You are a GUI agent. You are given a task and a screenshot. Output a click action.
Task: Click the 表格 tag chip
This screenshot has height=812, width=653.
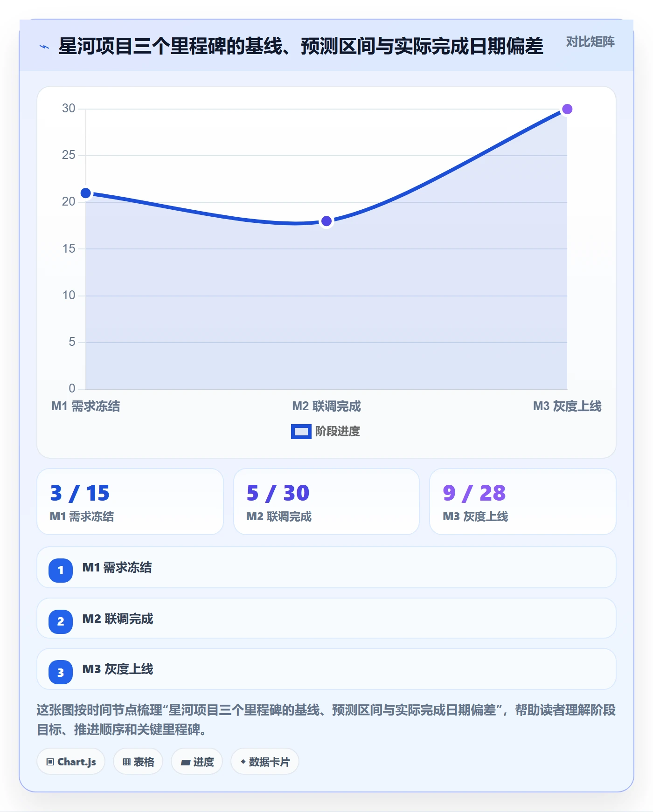point(138,762)
